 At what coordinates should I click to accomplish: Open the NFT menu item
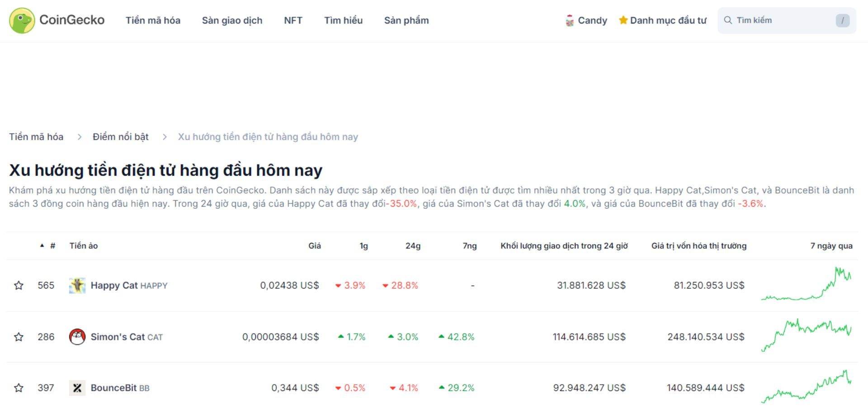pyautogui.click(x=293, y=20)
